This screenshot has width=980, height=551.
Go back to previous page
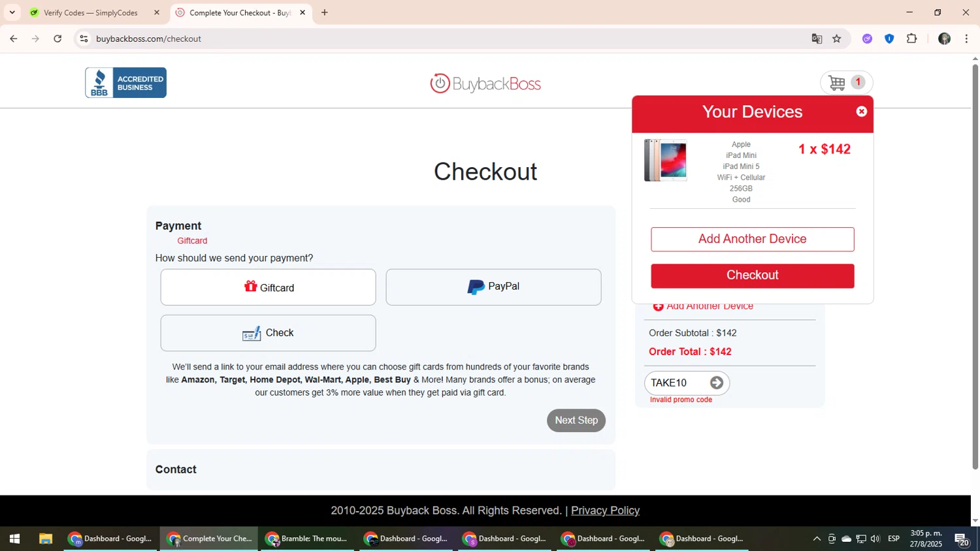click(14, 39)
